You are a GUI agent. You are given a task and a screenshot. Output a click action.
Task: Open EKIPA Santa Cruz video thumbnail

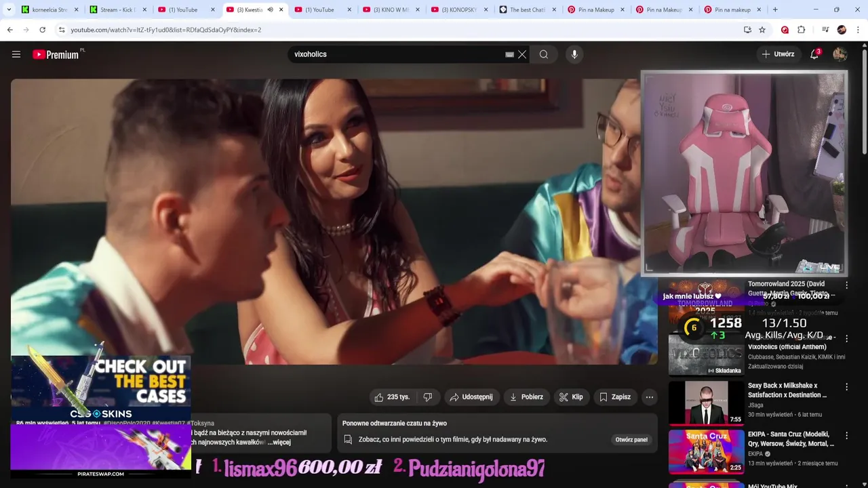coord(706,452)
